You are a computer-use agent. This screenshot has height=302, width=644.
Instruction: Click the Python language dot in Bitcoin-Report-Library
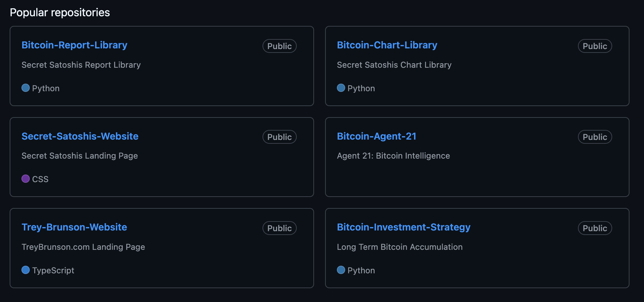[26, 88]
